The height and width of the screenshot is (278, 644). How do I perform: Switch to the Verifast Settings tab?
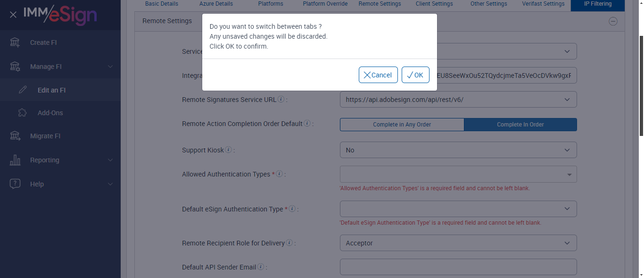coord(543,4)
